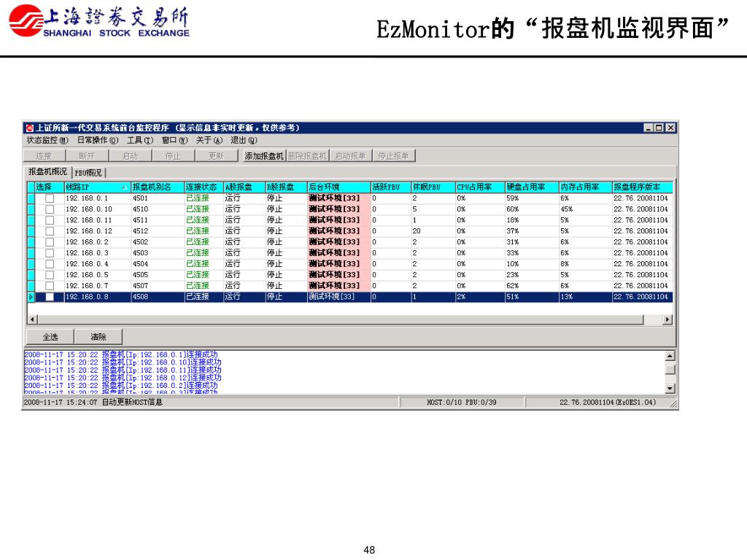Open the 工具 menu
Image resolution: width=747 pixels, height=560 pixels.
coord(140,141)
